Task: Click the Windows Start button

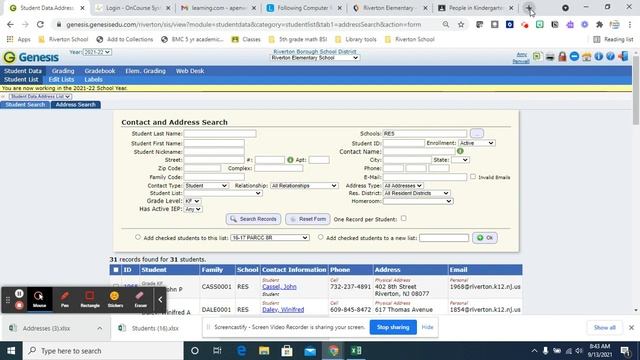Action: (x=11, y=351)
